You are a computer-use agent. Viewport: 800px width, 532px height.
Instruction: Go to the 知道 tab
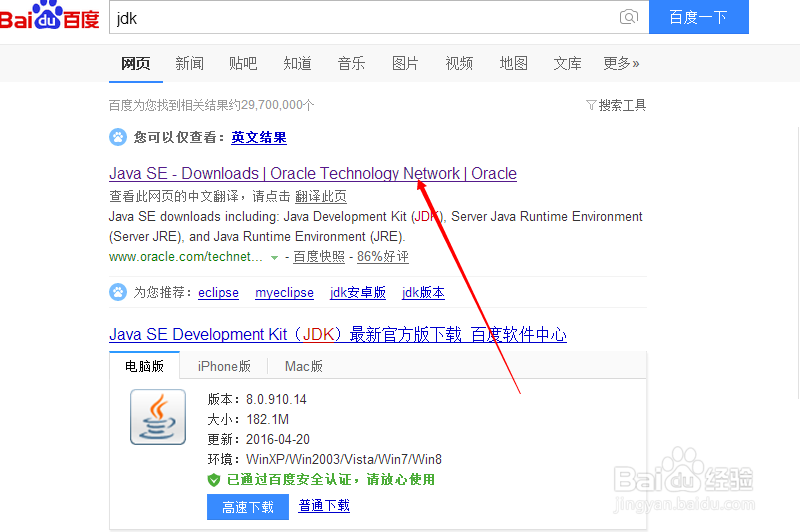tap(297, 63)
